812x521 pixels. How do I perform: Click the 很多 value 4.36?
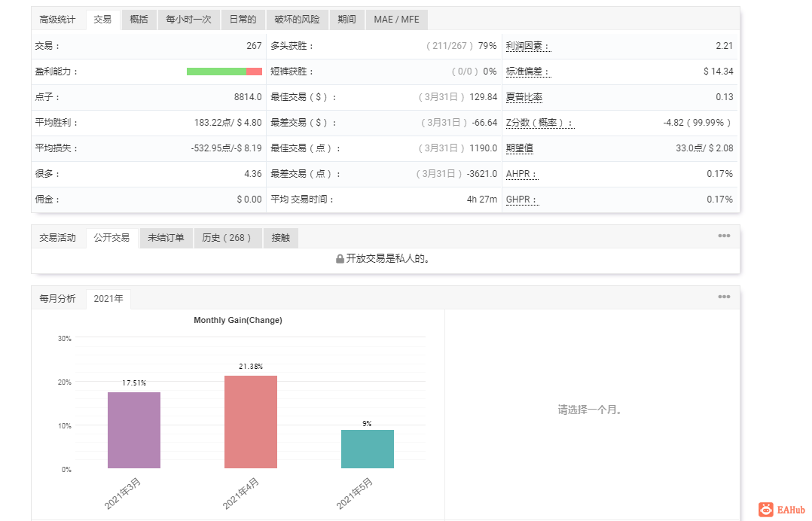253,174
